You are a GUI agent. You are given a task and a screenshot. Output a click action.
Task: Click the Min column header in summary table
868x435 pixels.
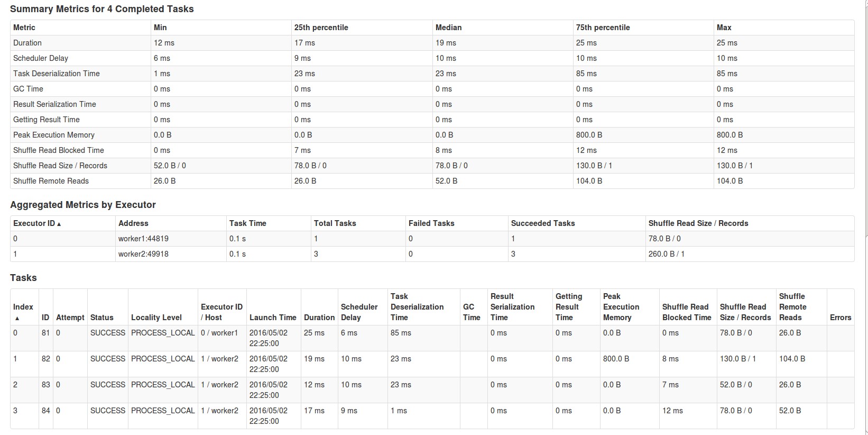tap(160, 28)
